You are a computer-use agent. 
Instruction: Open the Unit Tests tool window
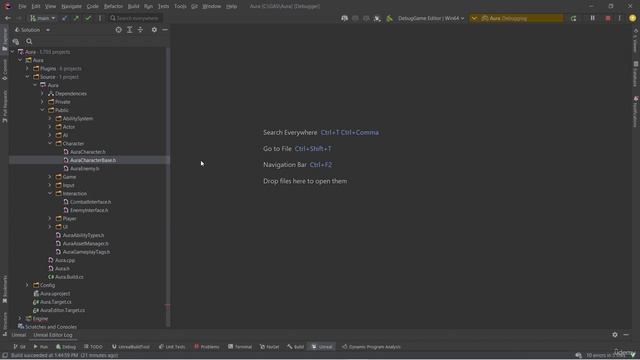[x=172, y=347]
